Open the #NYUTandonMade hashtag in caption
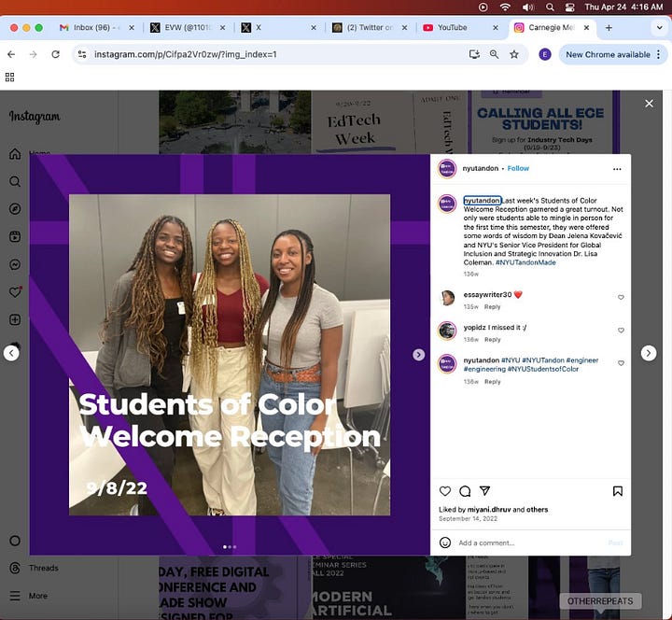Viewport: 672px width, 620px height. tap(525, 262)
